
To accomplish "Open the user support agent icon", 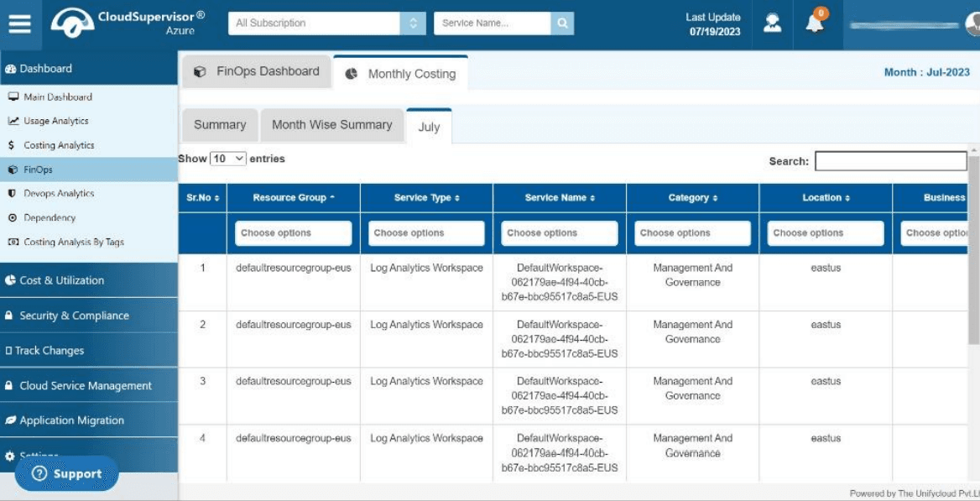I will [x=773, y=23].
